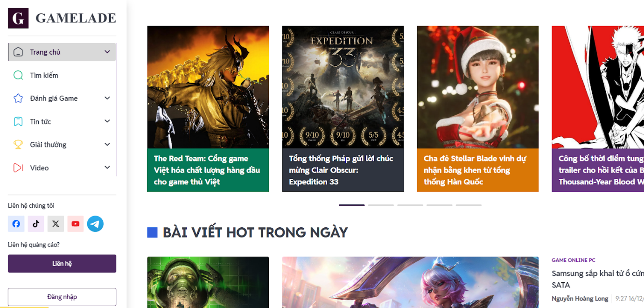This screenshot has height=308, width=644.
Task: Expand the Trang chủ chevron
Action: 107,52
